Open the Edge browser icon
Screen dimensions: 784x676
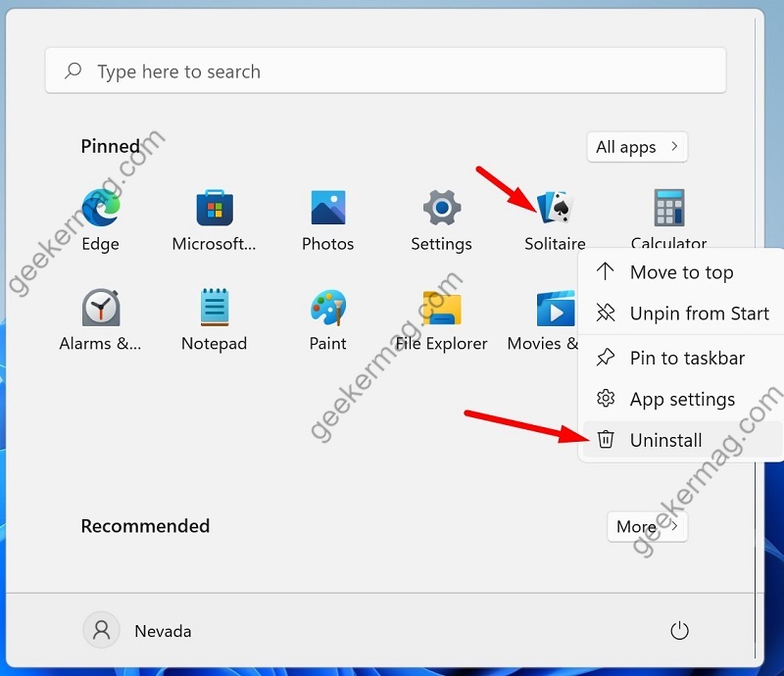point(101,208)
